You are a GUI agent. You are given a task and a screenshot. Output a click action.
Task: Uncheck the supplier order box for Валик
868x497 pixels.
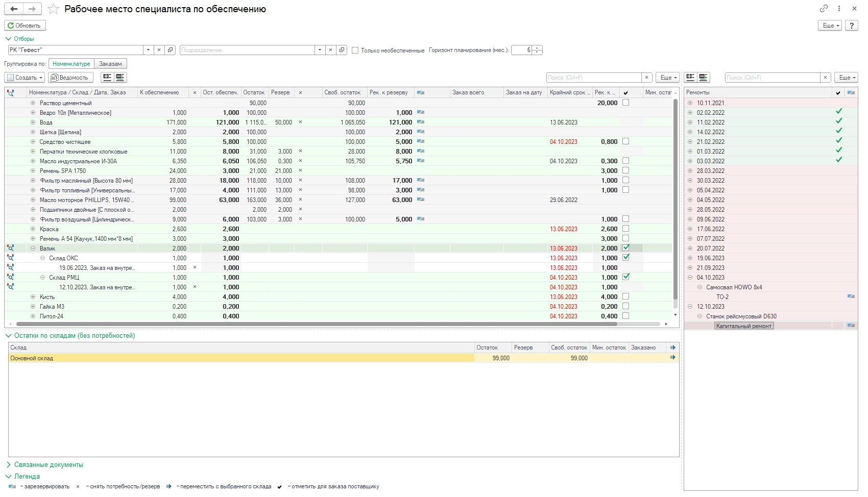coord(625,248)
